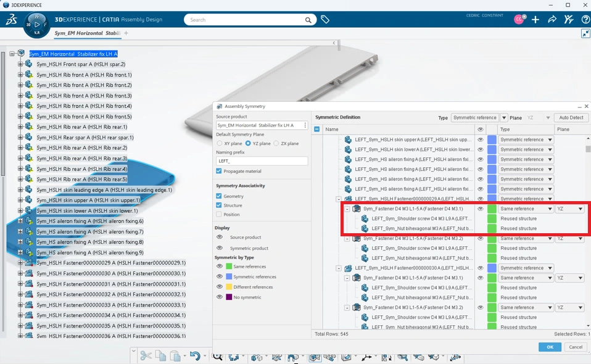Select Sym_HSLH Fastener000000033 A tree item

[x=111, y=305]
